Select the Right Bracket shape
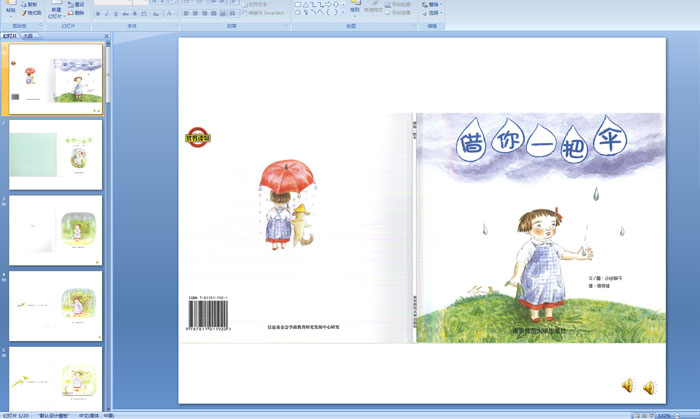This screenshot has width=700, height=419. (x=336, y=12)
